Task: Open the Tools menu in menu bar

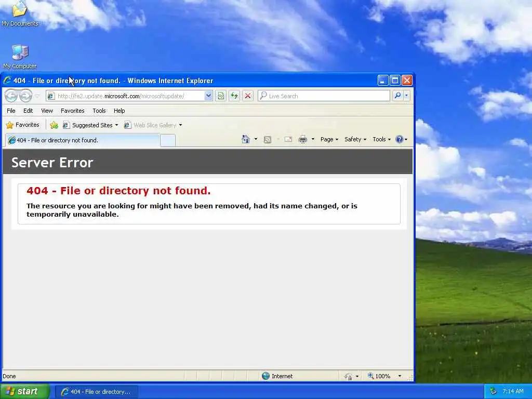Action: 99,111
